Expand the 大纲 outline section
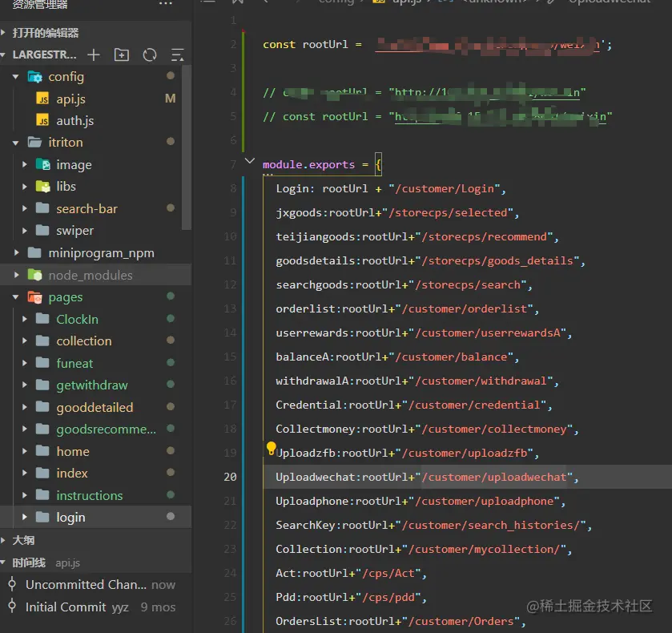 [x=3, y=540]
